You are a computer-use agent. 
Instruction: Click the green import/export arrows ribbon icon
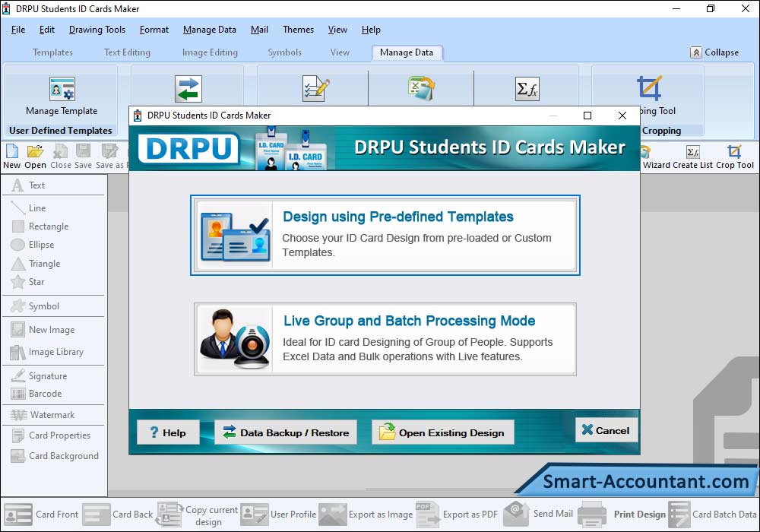[188, 89]
